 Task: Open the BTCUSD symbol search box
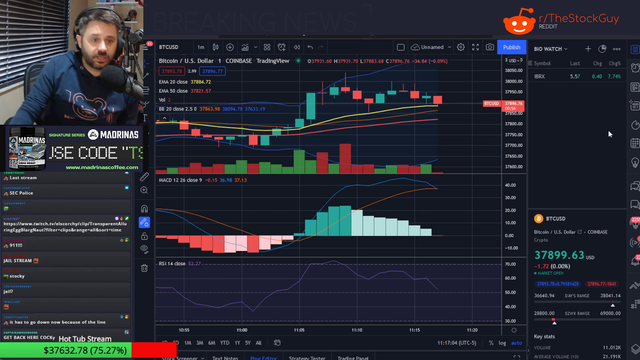(169, 47)
